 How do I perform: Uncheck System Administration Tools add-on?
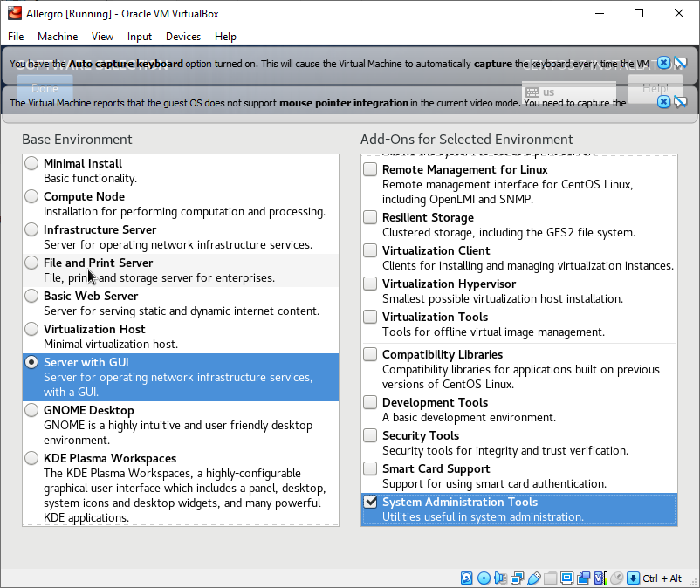pos(370,502)
